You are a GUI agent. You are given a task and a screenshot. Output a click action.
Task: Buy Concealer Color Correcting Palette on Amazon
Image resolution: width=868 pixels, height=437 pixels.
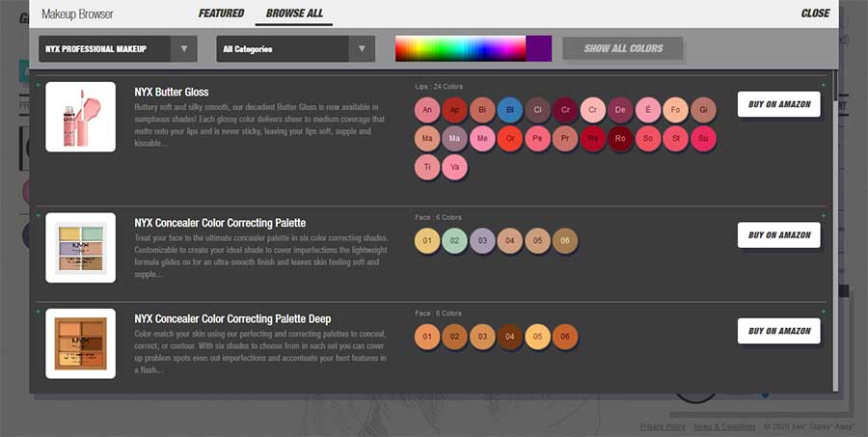779,234
